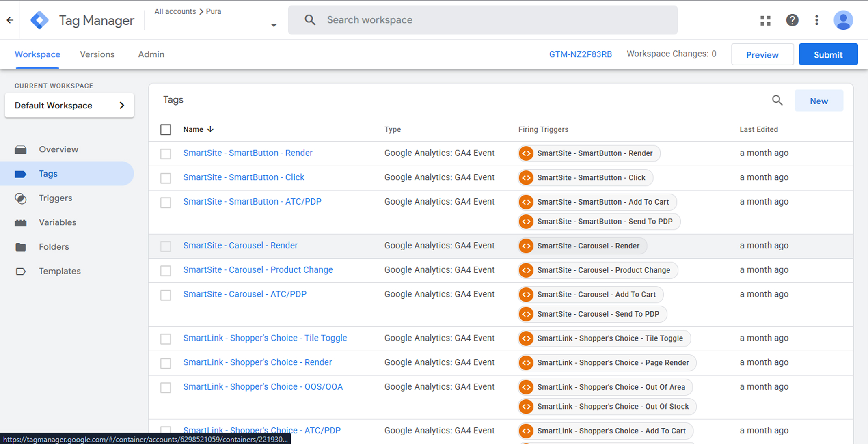The image size is (868, 444).
Task: Open the user account avatar
Action: tap(843, 20)
